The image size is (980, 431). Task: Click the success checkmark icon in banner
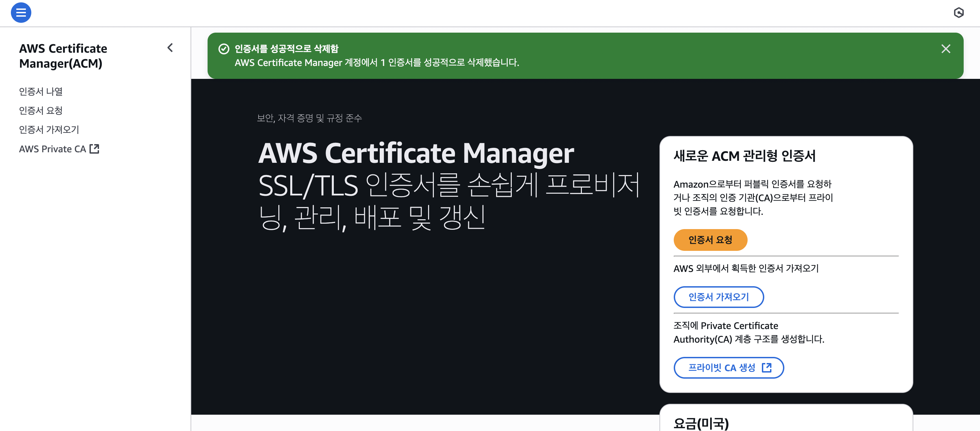[x=224, y=49]
